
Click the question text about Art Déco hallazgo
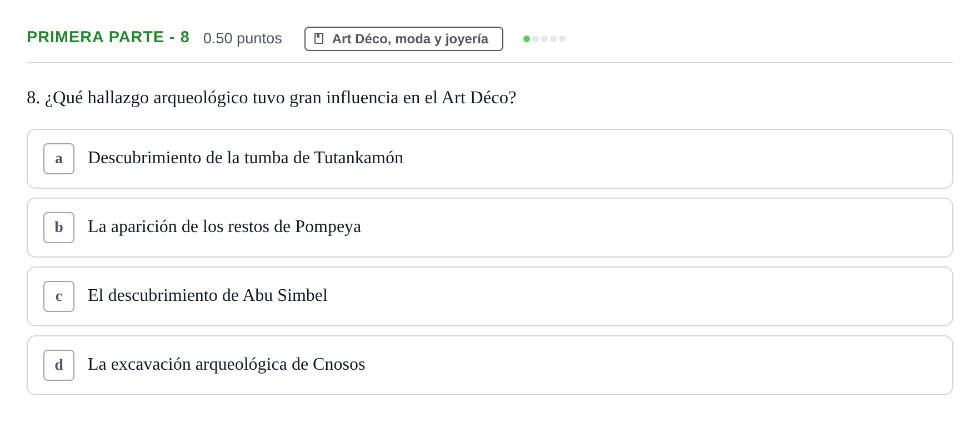[x=272, y=98]
